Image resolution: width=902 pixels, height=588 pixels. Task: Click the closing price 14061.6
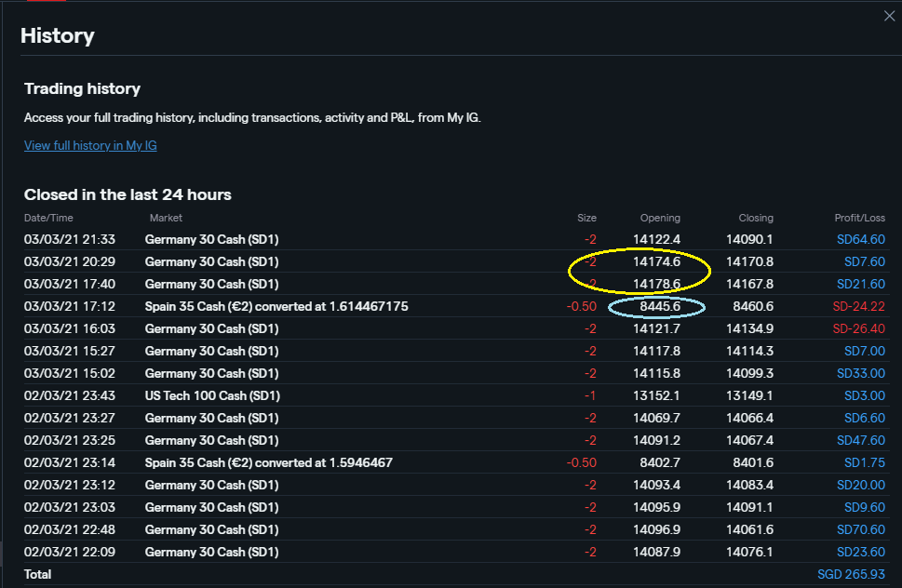coord(749,529)
